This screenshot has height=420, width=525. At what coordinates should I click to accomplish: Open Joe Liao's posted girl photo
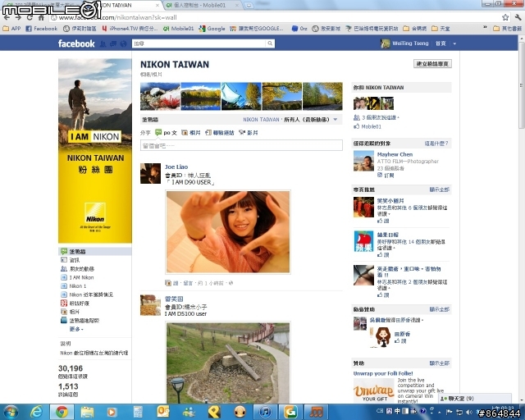[x=228, y=232]
